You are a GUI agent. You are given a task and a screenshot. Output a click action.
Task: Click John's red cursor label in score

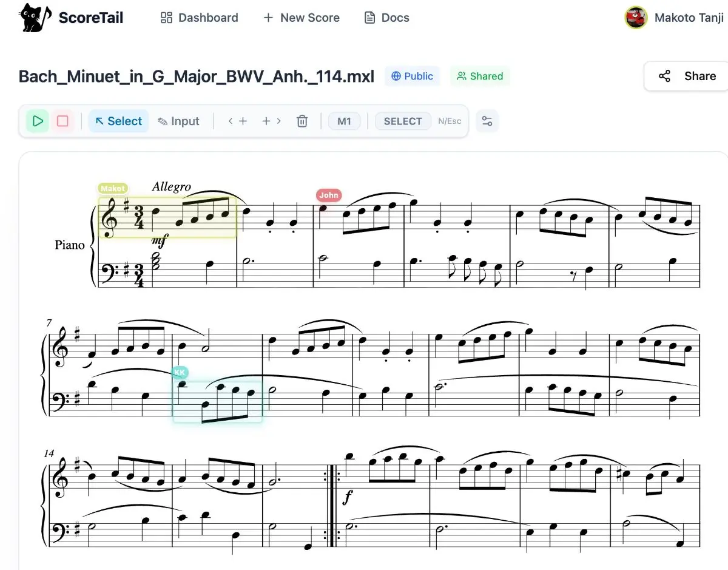click(329, 195)
